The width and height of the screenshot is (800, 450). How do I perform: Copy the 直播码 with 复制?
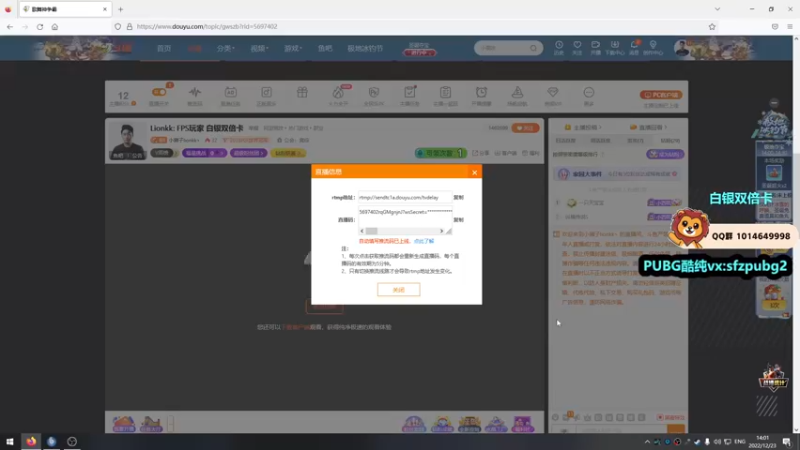point(459,220)
